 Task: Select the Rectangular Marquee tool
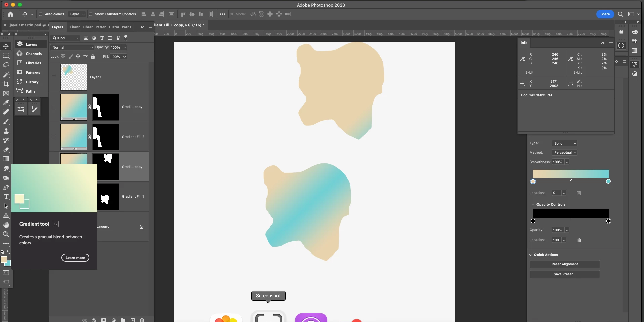tap(6, 55)
